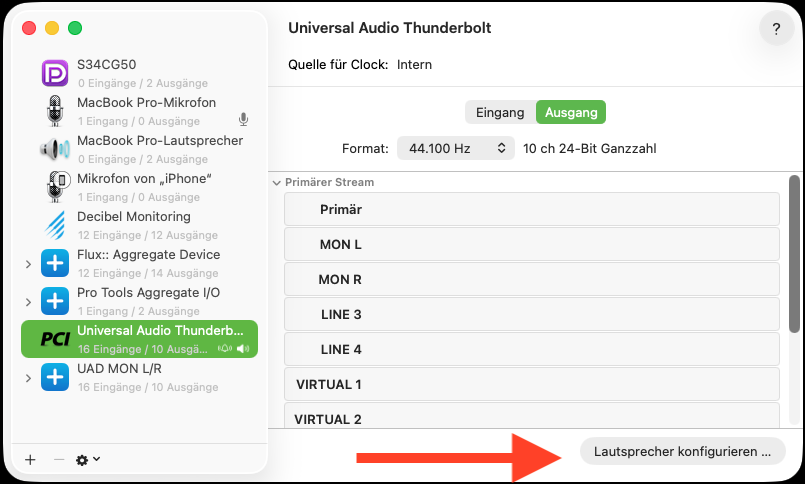This screenshot has height=484, width=805.
Task: Select the MON L channel row
Action: [531, 244]
